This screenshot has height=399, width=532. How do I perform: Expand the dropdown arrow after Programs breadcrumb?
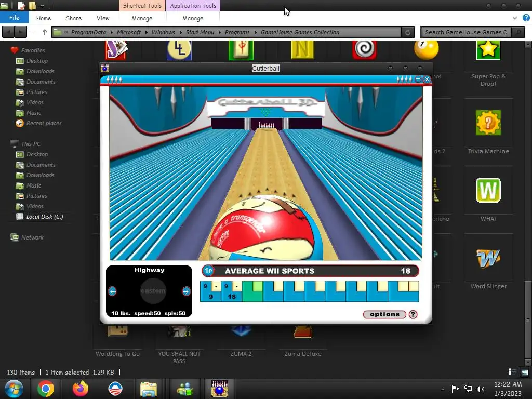pyautogui.click(x=256, y=32)
